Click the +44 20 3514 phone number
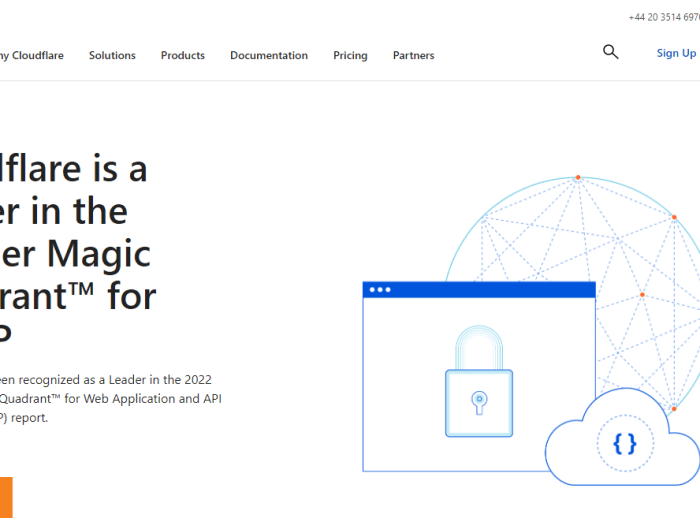The width and height of the screenshot is (700, 518). click(x=664, y=17)
